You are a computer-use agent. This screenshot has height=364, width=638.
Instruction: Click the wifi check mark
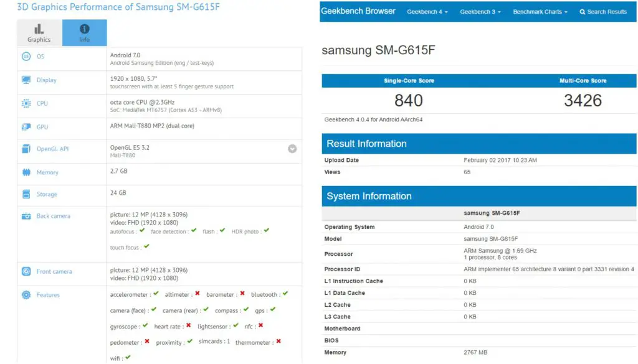[x=128, y=357]
